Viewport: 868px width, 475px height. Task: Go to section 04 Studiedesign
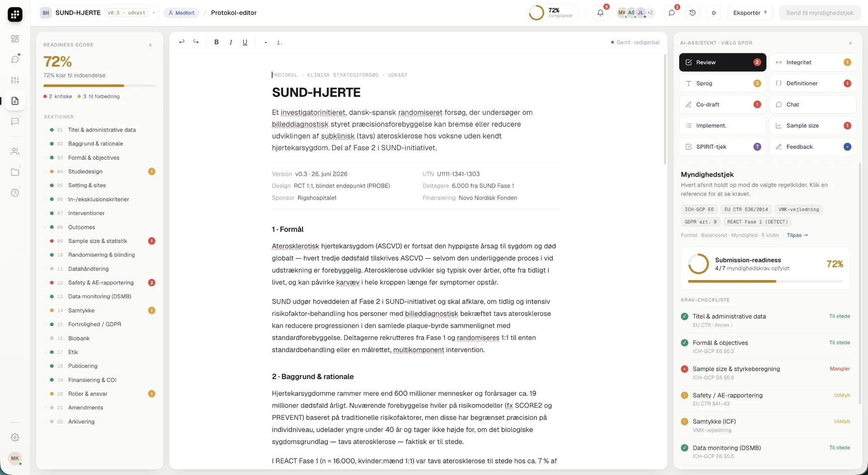click(99, 172)
